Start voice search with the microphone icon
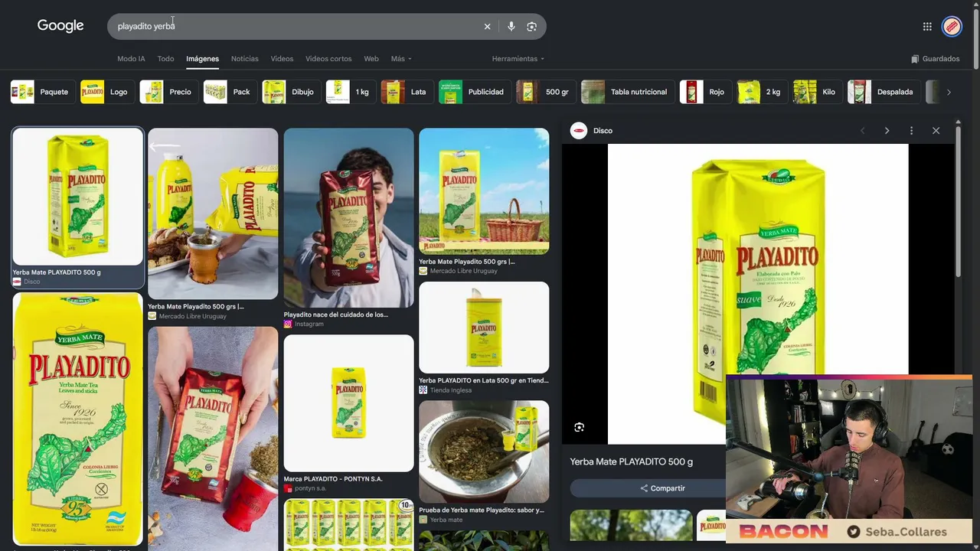Image resolution: width=980 pixels, height=551 pixels. [x=511, y=26]
